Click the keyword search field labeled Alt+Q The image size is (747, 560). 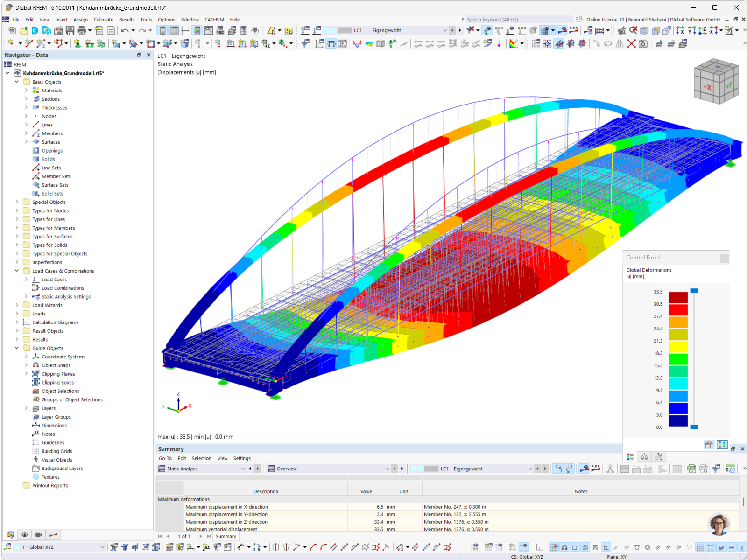tap(514, 19)
